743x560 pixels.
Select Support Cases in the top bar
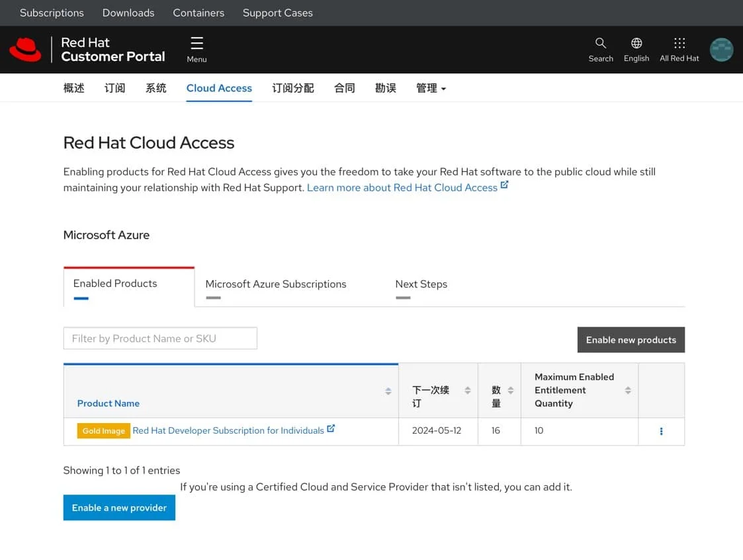tap(277, 13)
